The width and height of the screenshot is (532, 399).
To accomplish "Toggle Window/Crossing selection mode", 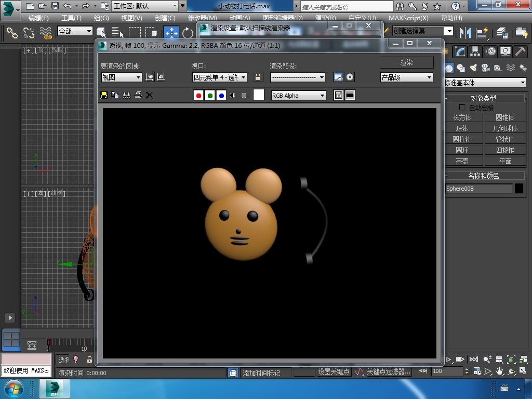I will (151, 33).
